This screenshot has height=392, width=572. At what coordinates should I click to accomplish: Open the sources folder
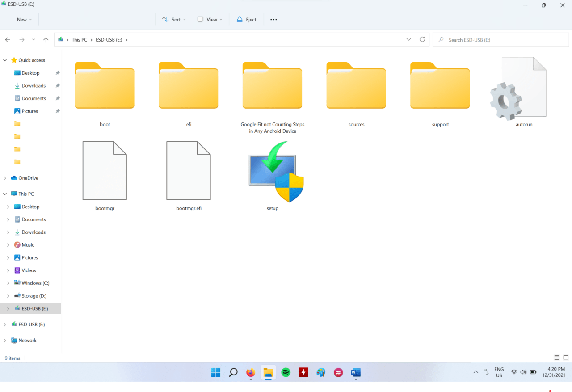coord(356,86)
